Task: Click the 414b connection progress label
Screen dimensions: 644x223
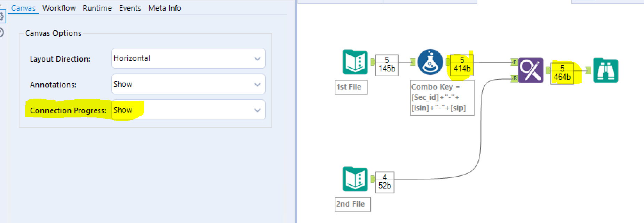Action: (x=462, y=65)
